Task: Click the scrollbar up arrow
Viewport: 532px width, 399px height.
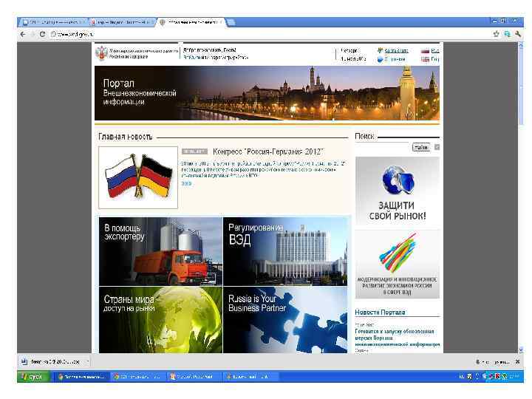Action: point(521,45)
